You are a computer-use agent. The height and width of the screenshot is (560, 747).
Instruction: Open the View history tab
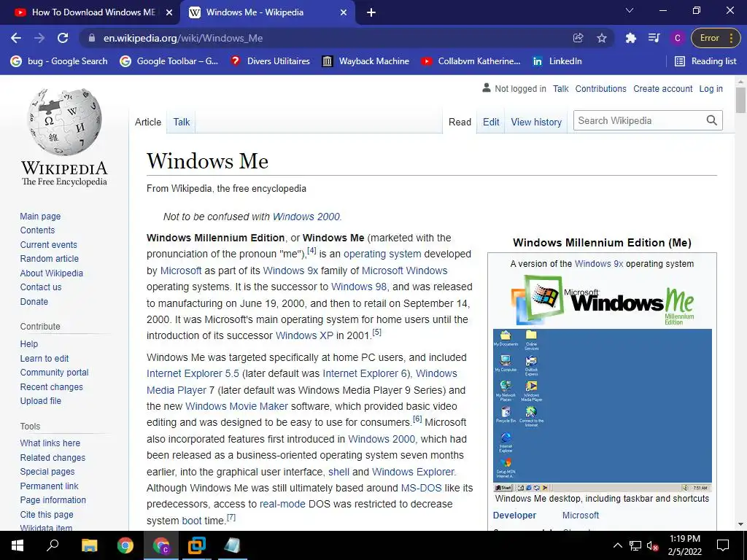pos(536,122)
